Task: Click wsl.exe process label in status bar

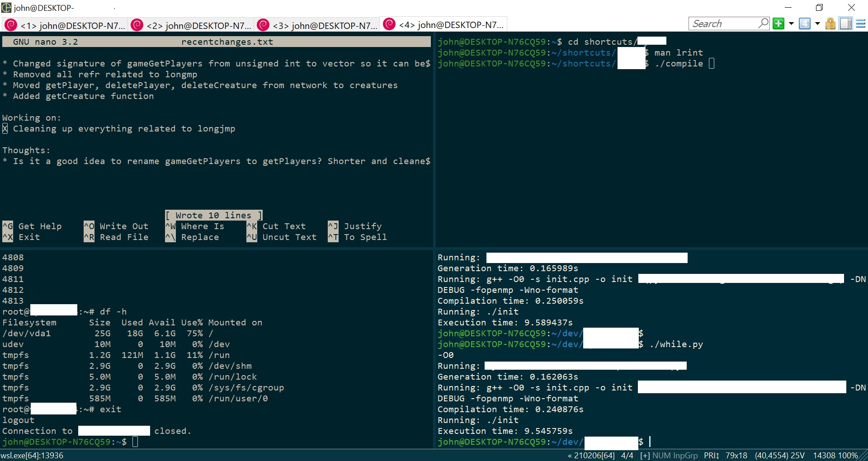Action: tap(32, 456)
